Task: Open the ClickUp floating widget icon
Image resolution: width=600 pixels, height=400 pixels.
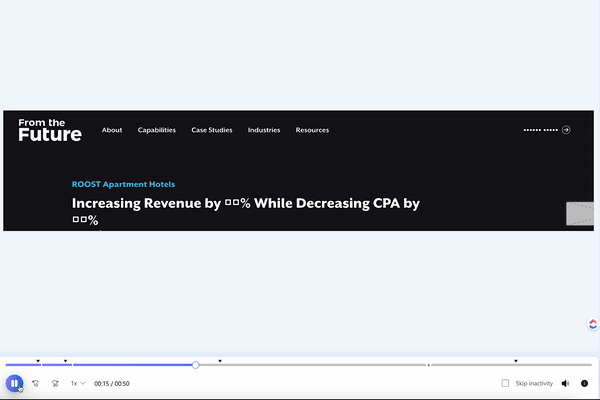Action: point(593,324)
